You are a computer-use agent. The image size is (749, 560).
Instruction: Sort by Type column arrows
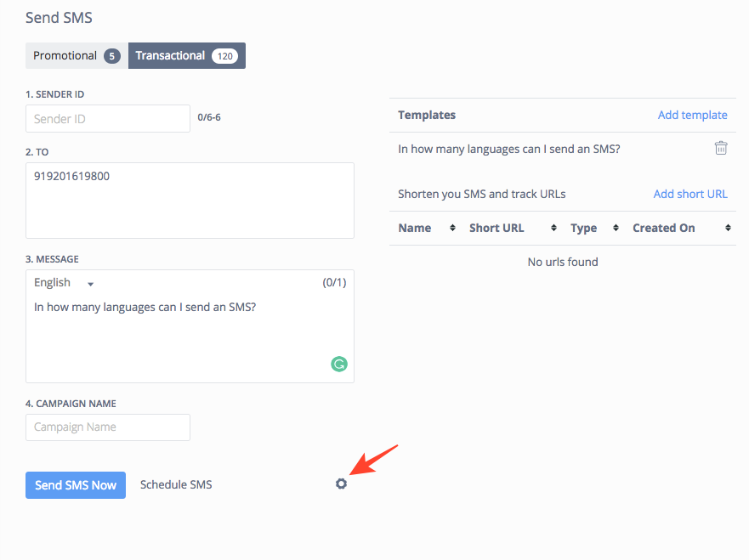[616, 228]
